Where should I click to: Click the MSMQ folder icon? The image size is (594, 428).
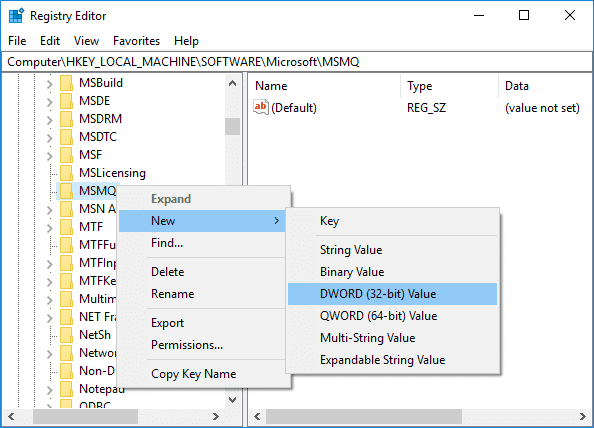pos(66,191)
